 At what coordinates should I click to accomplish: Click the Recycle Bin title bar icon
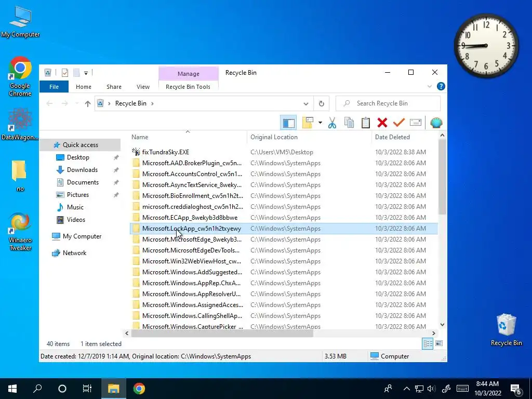48,73
